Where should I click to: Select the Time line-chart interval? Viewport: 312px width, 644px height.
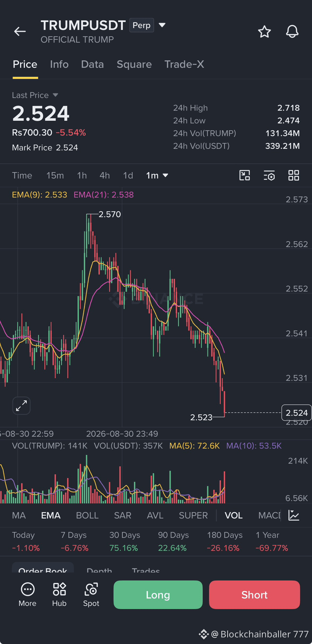coord(22,175)
